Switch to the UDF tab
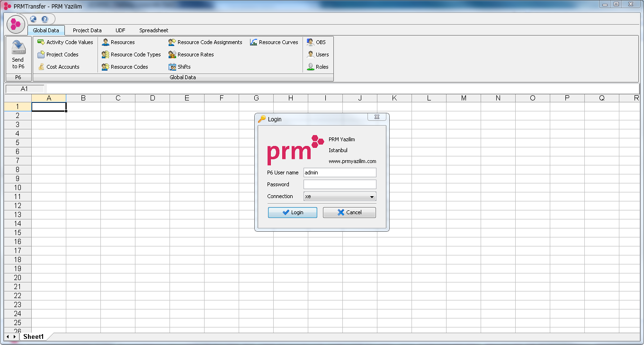This screenshot has width=644, height=345. click(x=120, y=30)
